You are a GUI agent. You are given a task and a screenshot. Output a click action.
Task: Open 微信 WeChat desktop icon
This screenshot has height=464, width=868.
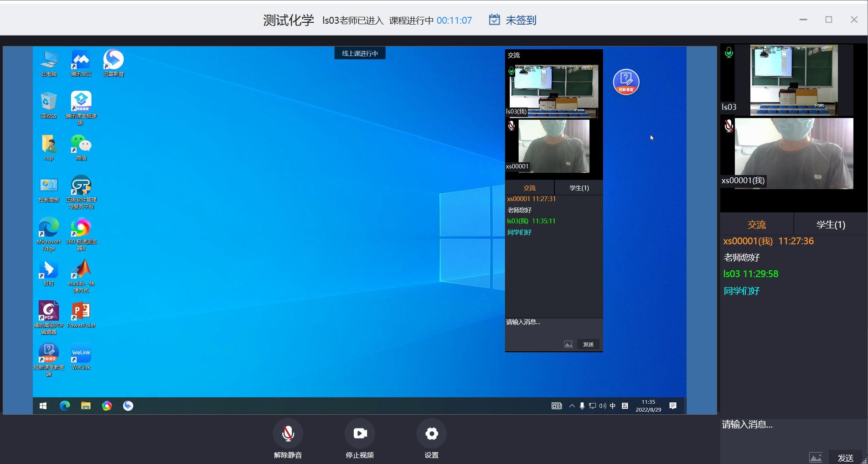click(x=81, y=147)
